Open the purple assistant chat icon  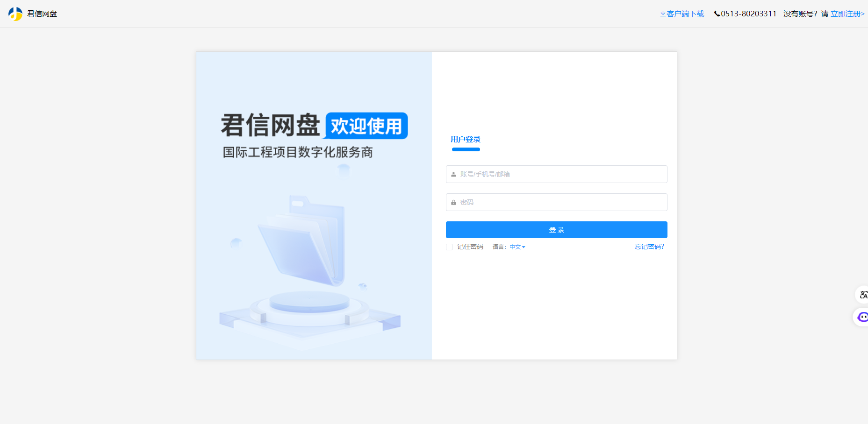point(862,317)
